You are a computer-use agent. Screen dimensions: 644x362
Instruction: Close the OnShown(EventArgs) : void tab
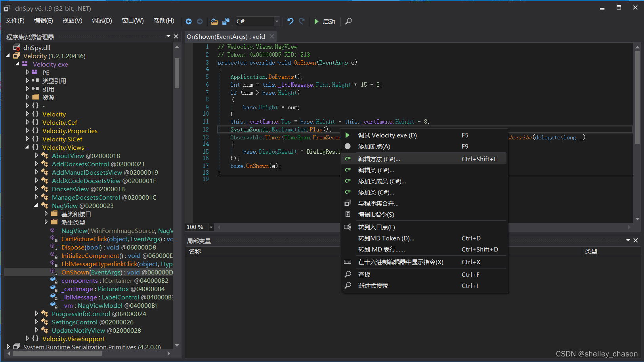(272, 36)
